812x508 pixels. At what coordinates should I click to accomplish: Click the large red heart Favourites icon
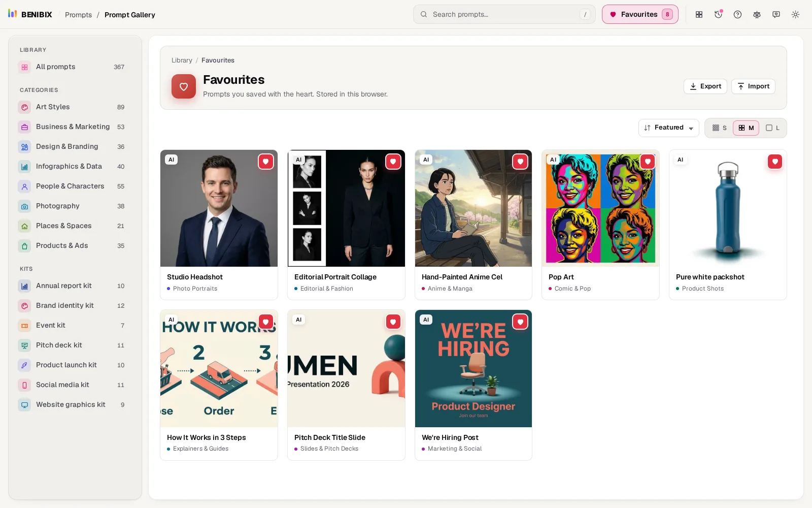pyautogui.click(x=184, y=86)
